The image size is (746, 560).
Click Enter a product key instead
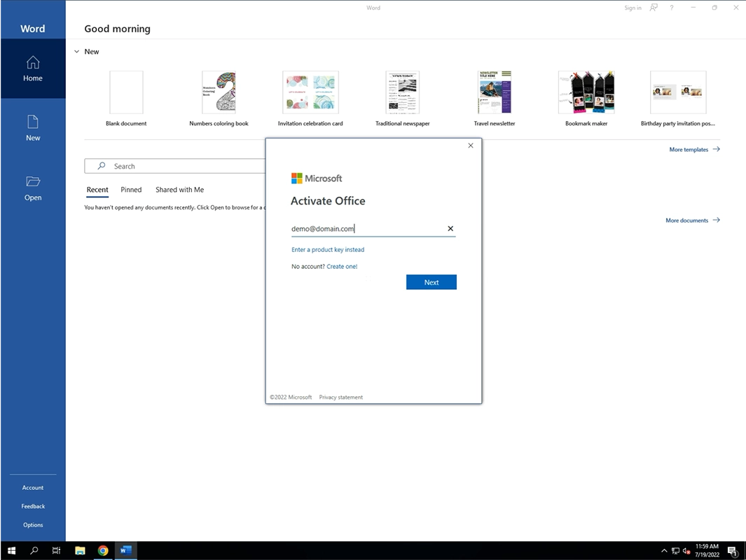click(x=328, y=249)
